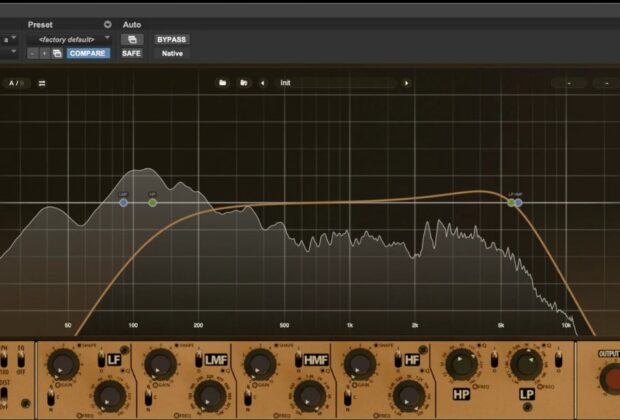Screen dimensions: 620x420
Task: Flip the HF band lower small switch
Action: 348,397
